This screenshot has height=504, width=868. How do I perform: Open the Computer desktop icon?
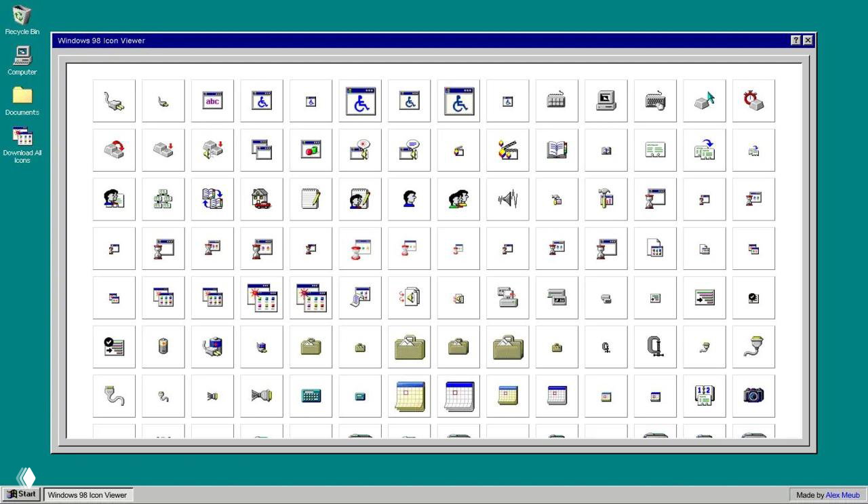point(22,60)
